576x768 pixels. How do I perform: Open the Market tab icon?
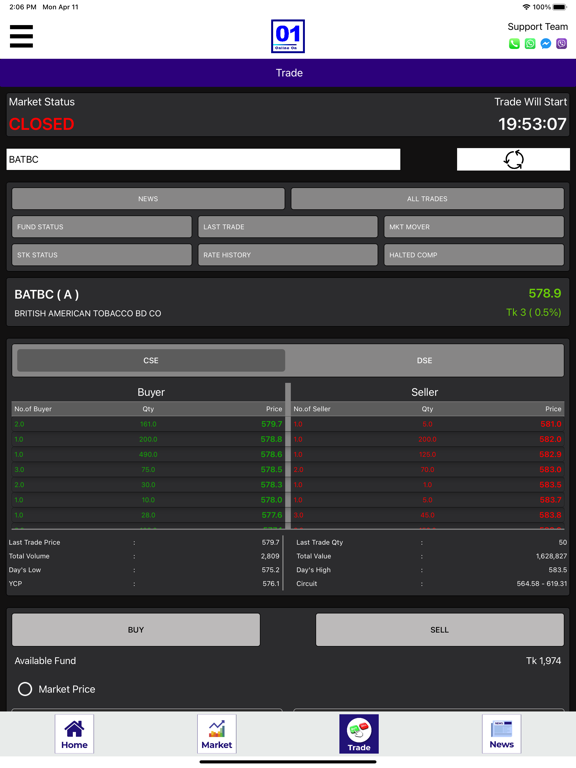coord(216,734)
